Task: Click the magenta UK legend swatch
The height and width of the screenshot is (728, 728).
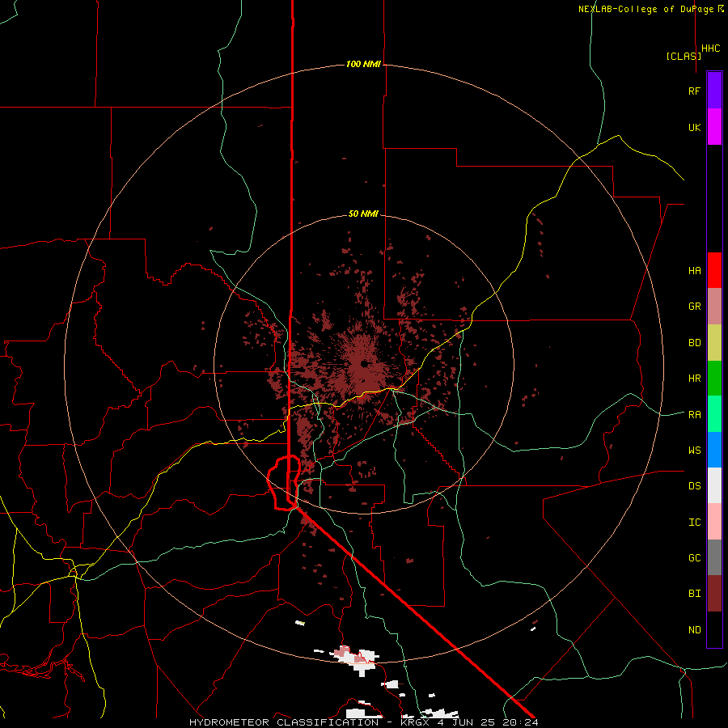Action: pyautogui.click(x=714, y=127)
